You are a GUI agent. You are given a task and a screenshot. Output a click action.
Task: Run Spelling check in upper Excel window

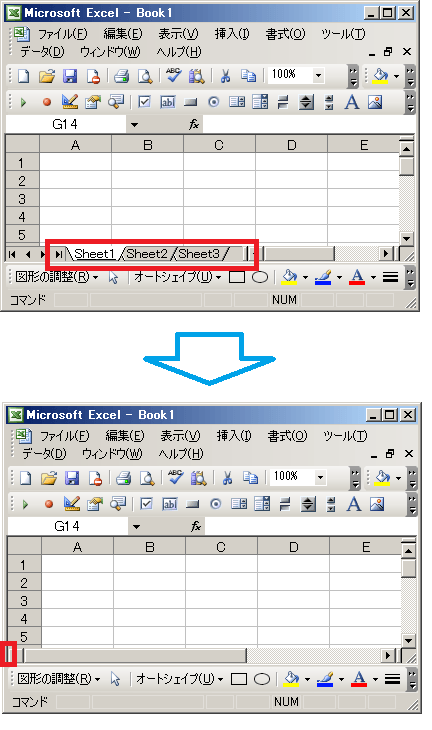pos(174,75)
